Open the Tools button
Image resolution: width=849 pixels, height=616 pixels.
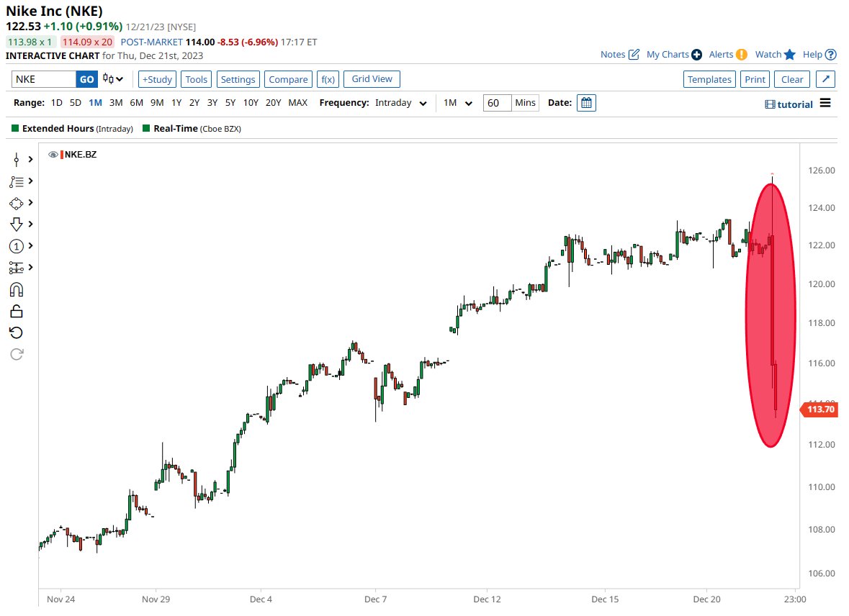196,79
